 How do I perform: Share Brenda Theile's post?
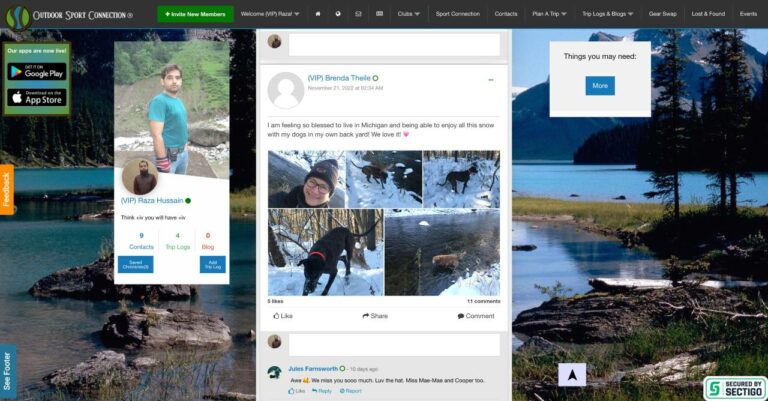(x=375, y=315)
